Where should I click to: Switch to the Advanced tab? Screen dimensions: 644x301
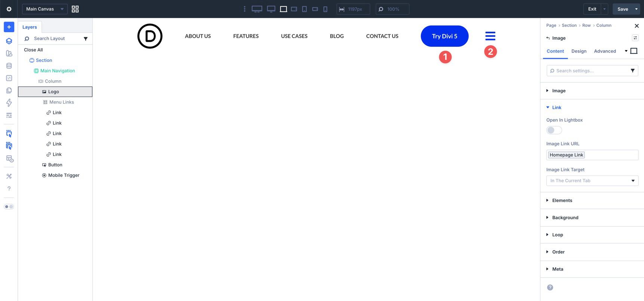[605, 51]
